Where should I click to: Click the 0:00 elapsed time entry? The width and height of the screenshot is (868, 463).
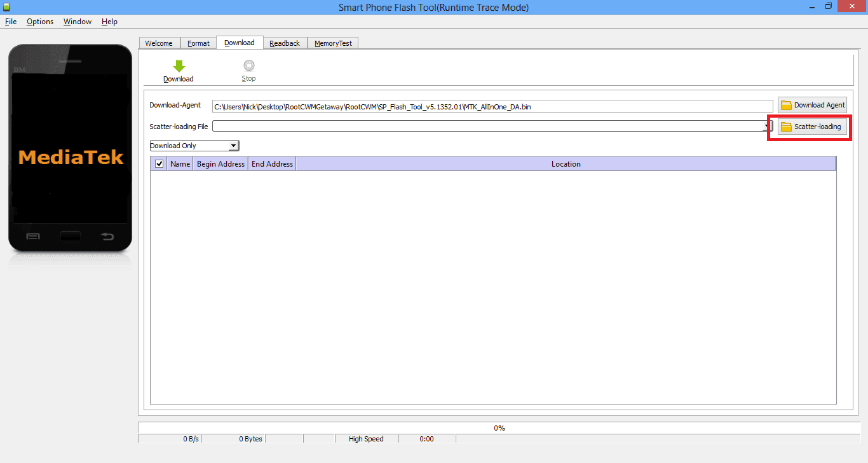tap(426, 439)
